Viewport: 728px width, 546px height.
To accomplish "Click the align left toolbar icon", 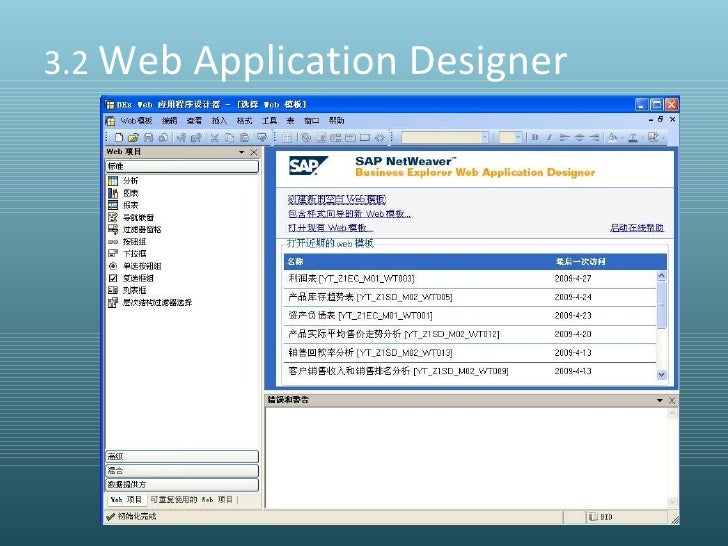I will tap(564, 137).
